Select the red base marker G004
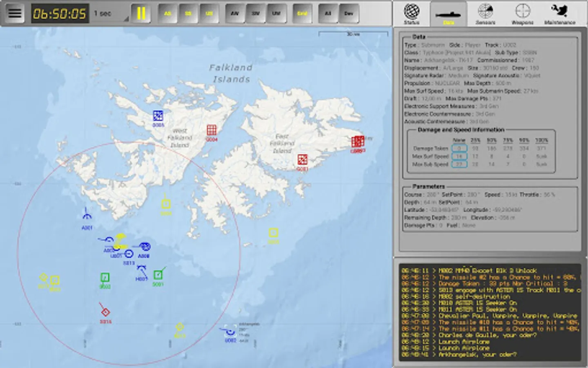 click(x=212, y=130)
